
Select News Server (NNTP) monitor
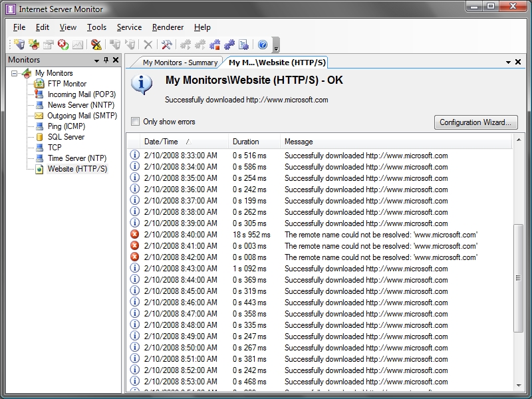click(x=80, y=105)
